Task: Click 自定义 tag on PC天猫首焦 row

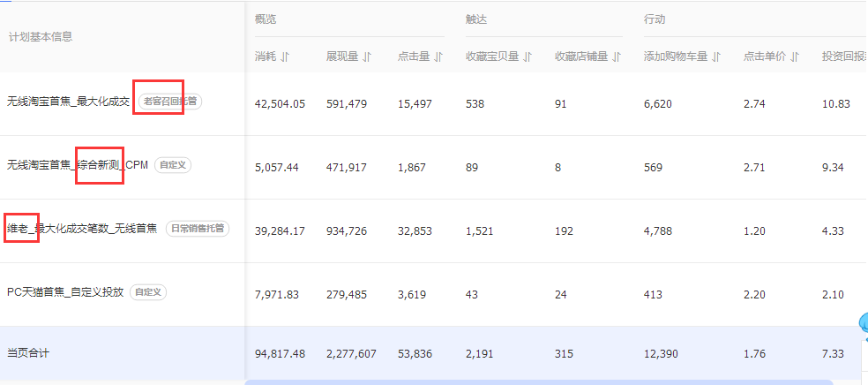Action: pyautogui.click(x=147, y=292)
